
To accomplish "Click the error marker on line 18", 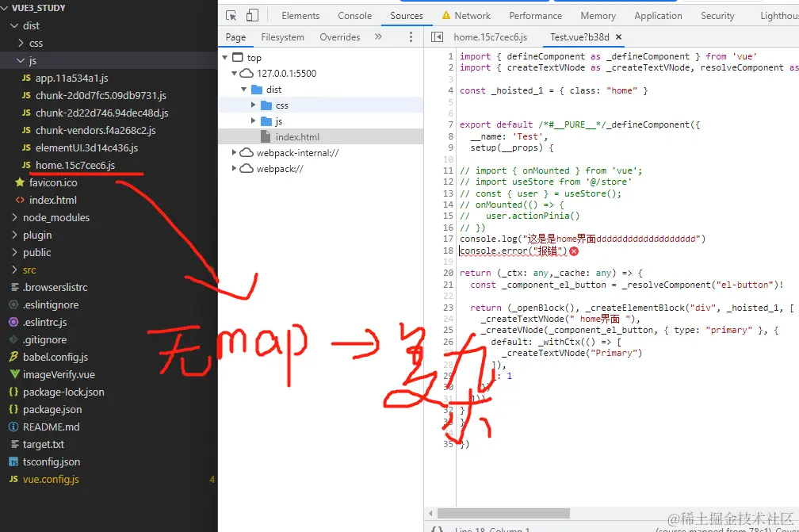I will (574, 251).
